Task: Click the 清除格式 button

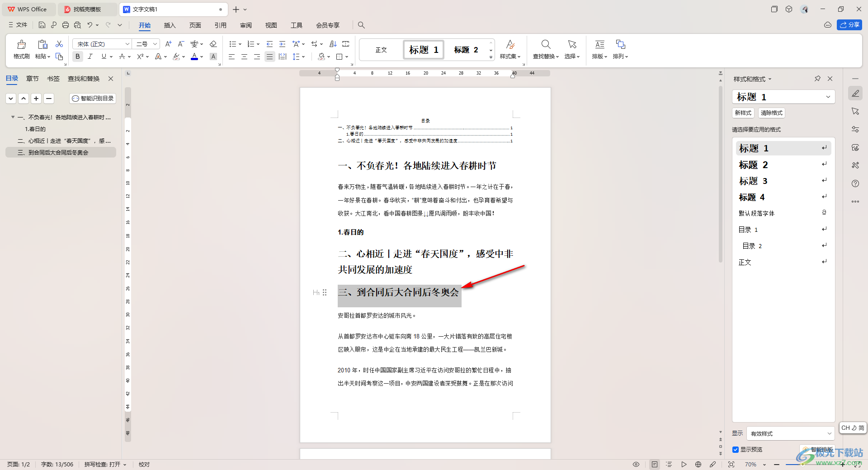Action: point(772,113)
